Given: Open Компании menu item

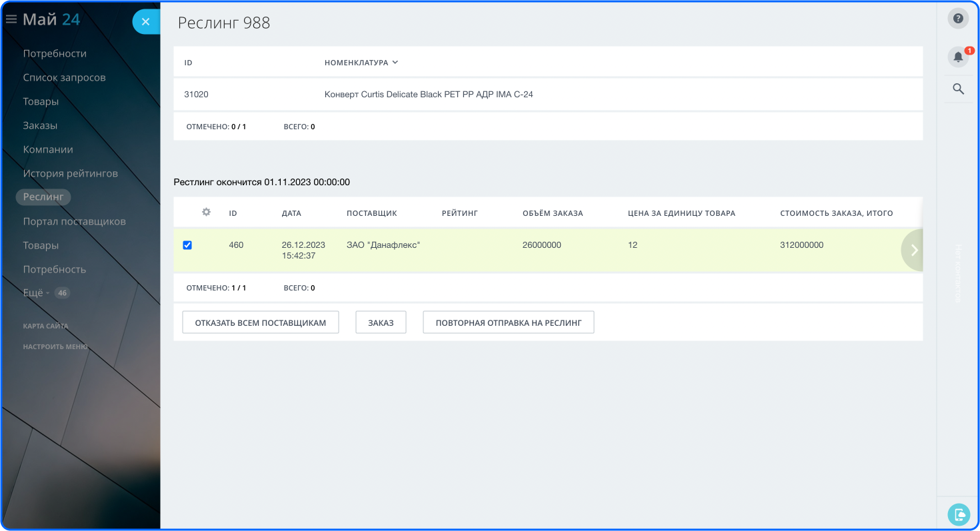Looking at the screenshot, I should pos(48,149).
